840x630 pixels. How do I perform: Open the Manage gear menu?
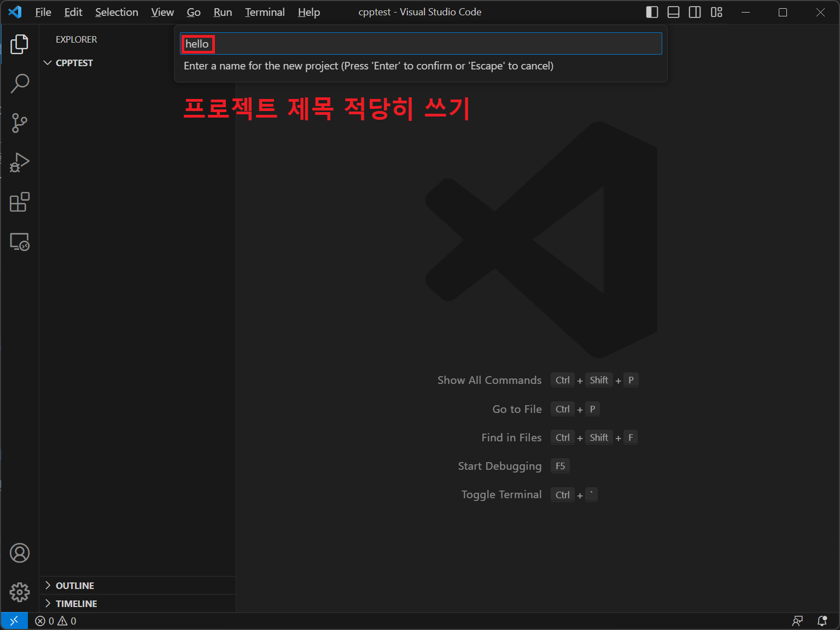(x=19, y=592)
